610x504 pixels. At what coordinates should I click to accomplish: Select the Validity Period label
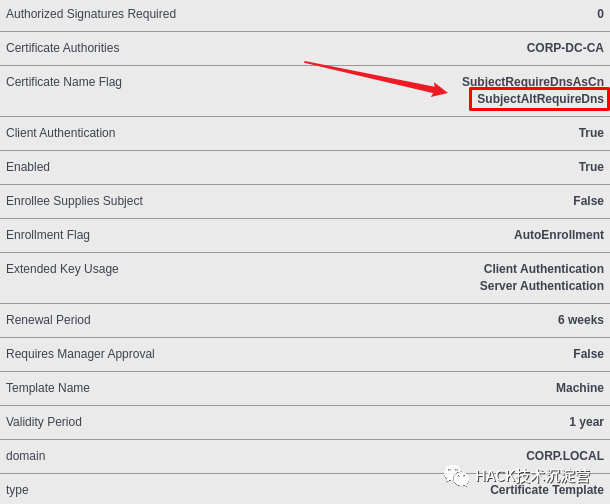(x=44, y=422)
